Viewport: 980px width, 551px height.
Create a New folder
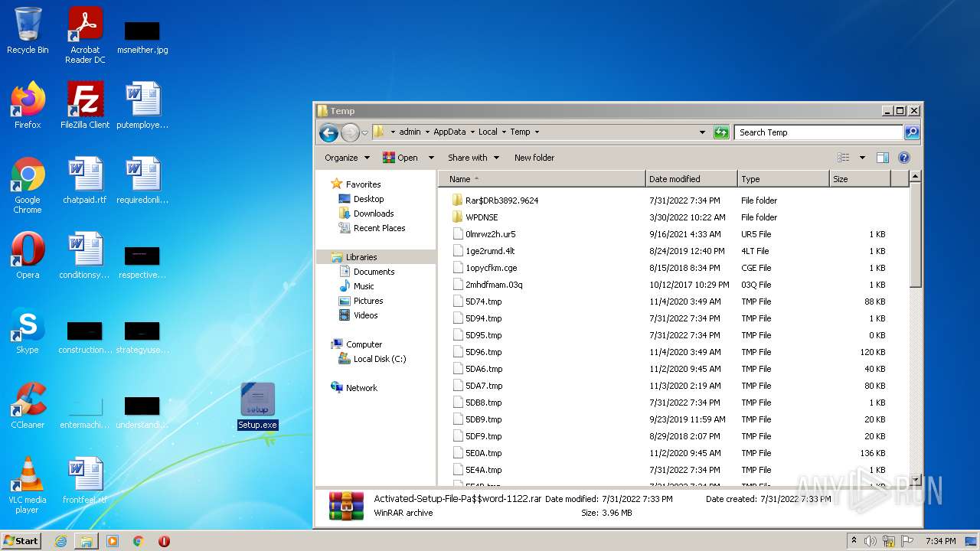pyautogui.click(x=534, y=158)
